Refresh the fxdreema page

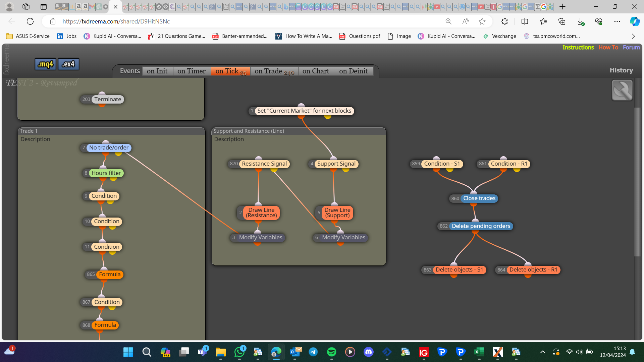pyautogui.click(x=30, y=21)
